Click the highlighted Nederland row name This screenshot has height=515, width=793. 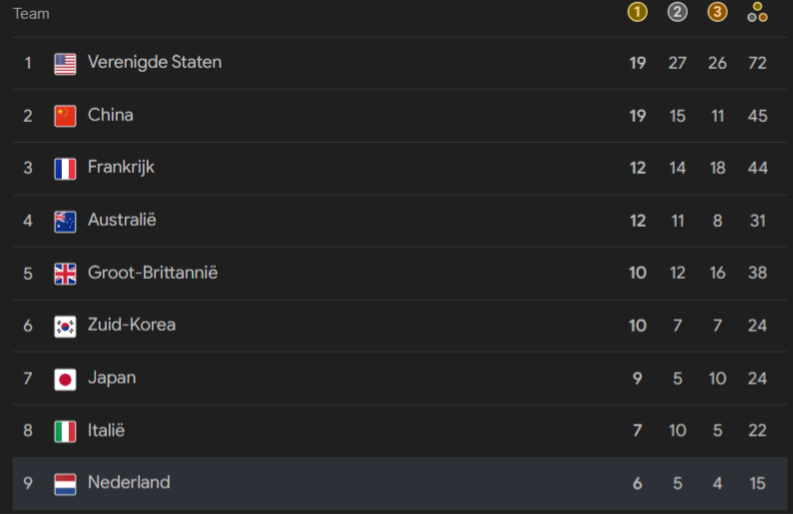pos(129,483)
